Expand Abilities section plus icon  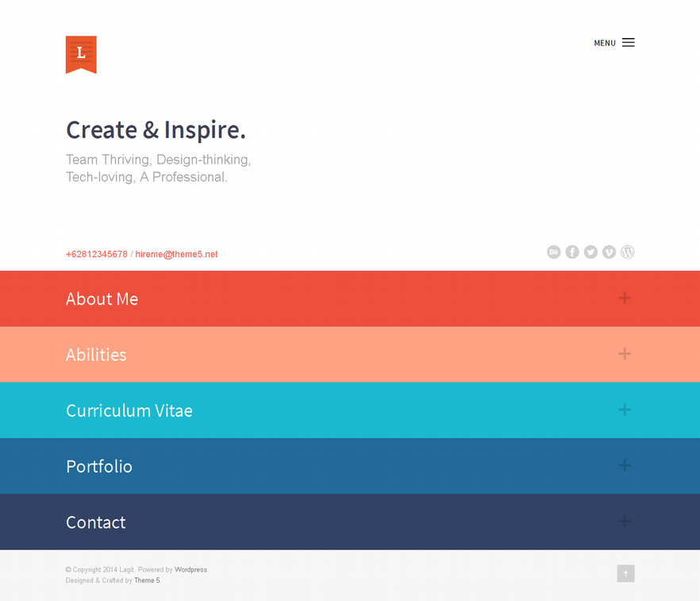(625, 353)
